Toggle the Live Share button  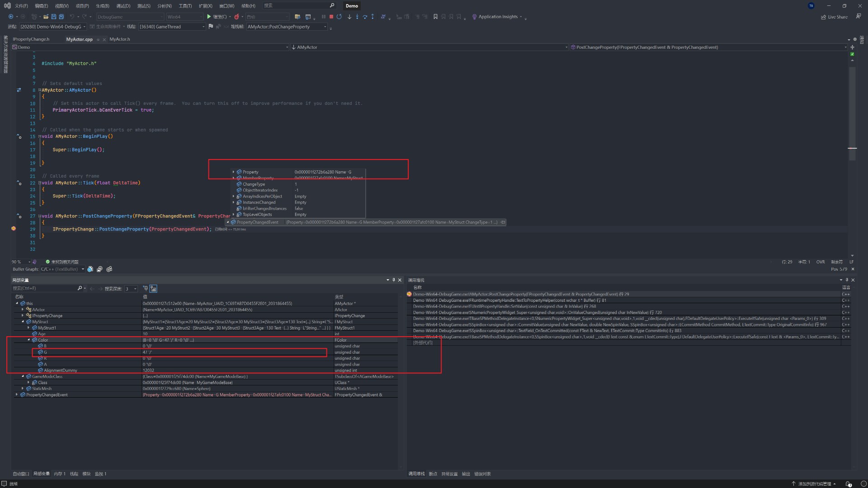[x=834, y=17]
